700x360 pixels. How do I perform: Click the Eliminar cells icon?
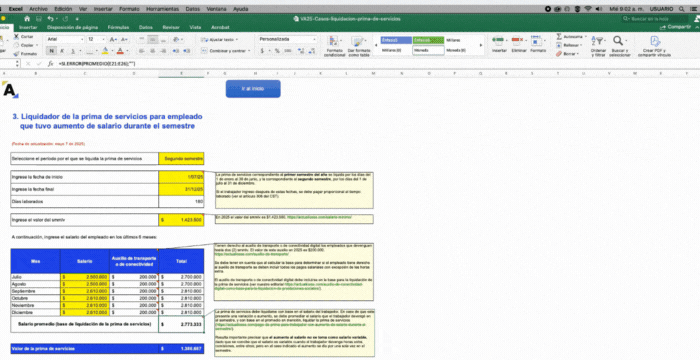pyautogui.click(x=518, y=45)
